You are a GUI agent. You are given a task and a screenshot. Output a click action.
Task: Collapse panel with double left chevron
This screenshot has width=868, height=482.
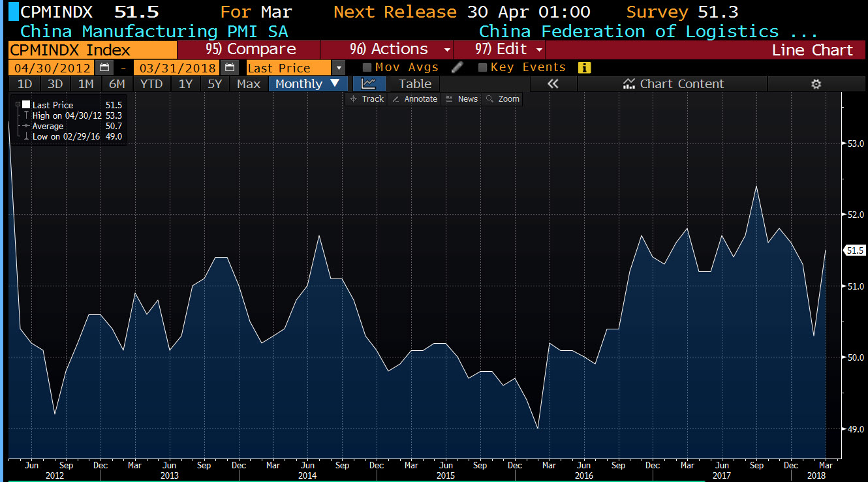tap(553, 83)
